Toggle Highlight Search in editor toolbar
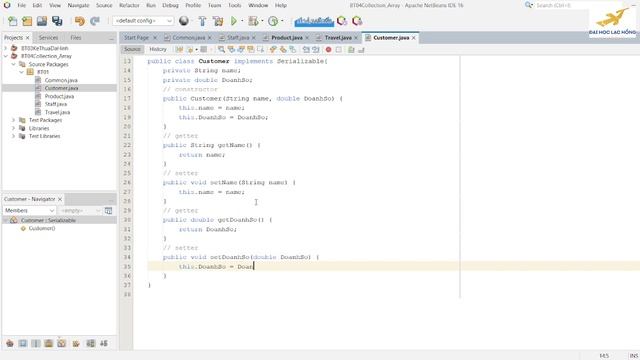This screenshot has width=640, height=360. (251, 49)
